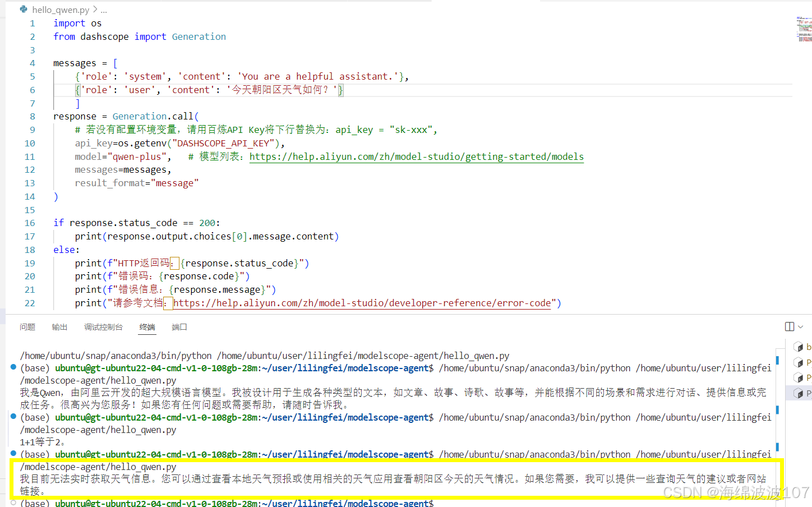The height and width of the screenshot is (507, 812).
Task: Click the code minimap preview
Action: click(804, 29)
